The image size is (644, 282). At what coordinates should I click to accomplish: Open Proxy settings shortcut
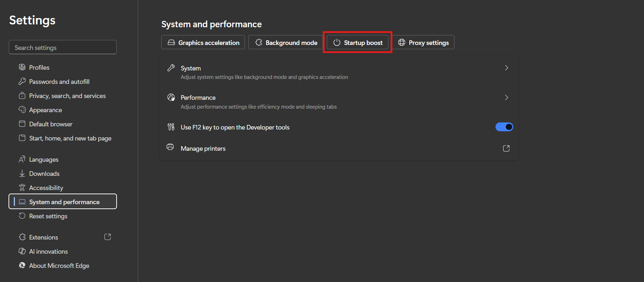(x=423, y=42)
